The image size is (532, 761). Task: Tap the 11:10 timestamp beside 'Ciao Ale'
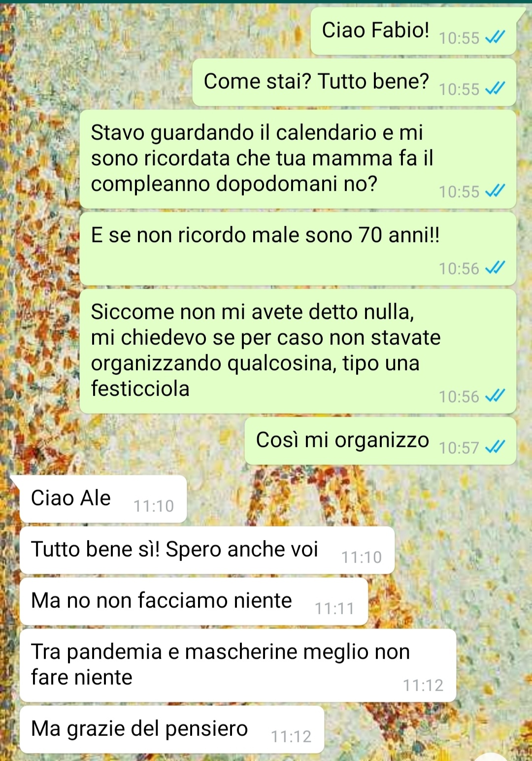pyautogui.click(x=154, y=506)
